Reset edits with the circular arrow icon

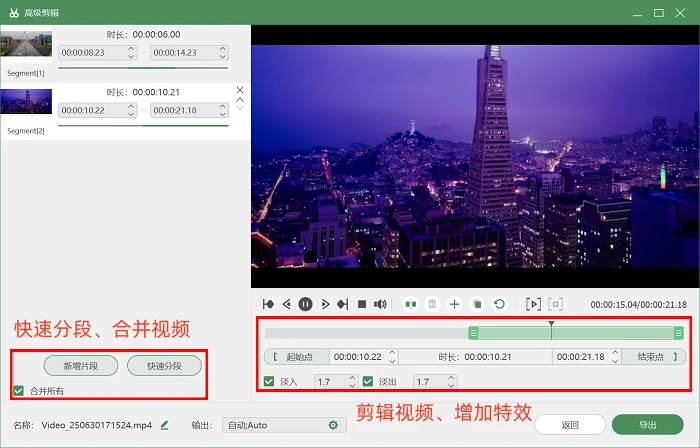[x=499, y=304]
